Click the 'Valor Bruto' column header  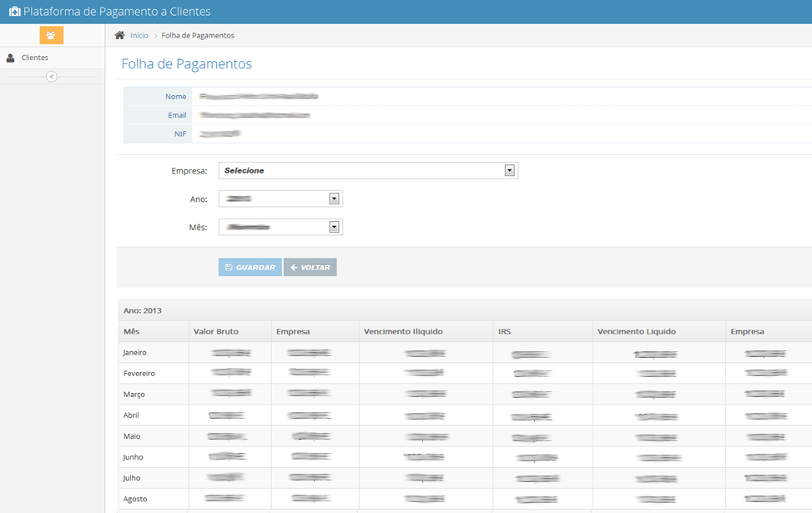(216, 331)
